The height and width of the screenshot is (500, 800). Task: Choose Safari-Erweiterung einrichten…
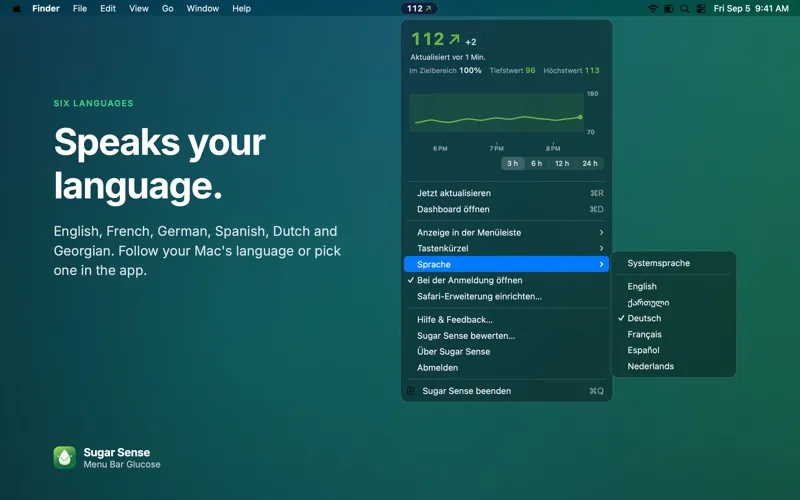pyautogui.click(x=506, y=296)
